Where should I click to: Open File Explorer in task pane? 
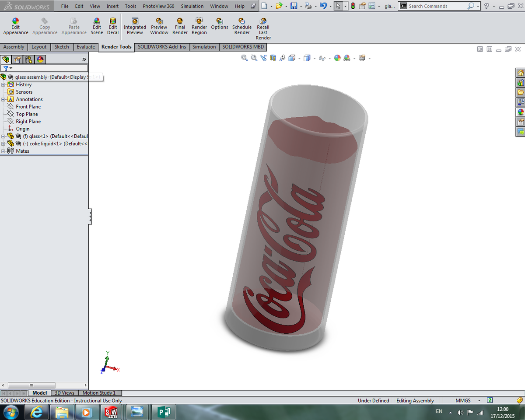click(521, 92)
